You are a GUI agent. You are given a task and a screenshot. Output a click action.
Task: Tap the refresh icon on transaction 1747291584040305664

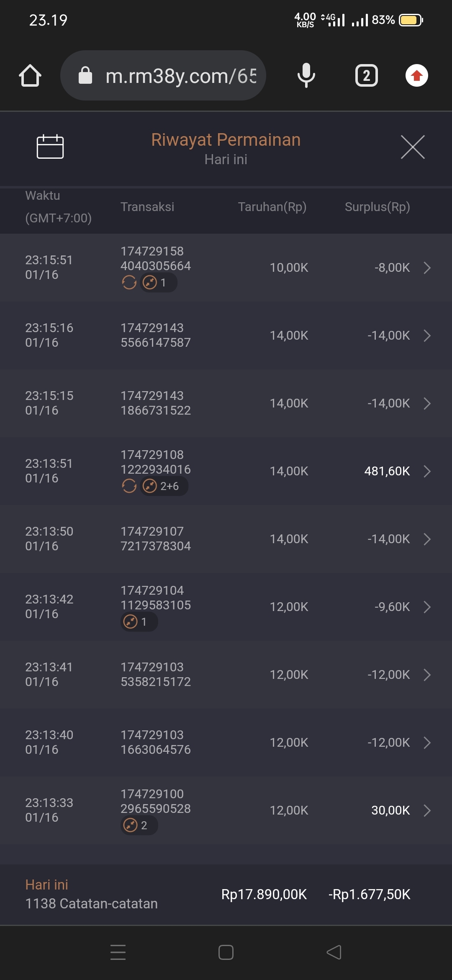pyautogui.click(x=129, y=283)
